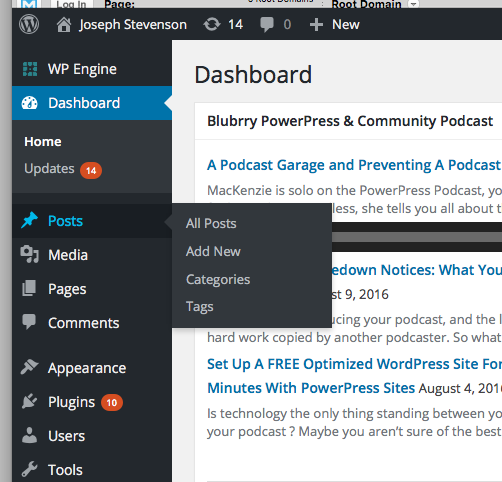This screenshot has height=482, width=502.
Task: Click the comments bubble icon in admin bar
Action: click(x=267, y=25)
